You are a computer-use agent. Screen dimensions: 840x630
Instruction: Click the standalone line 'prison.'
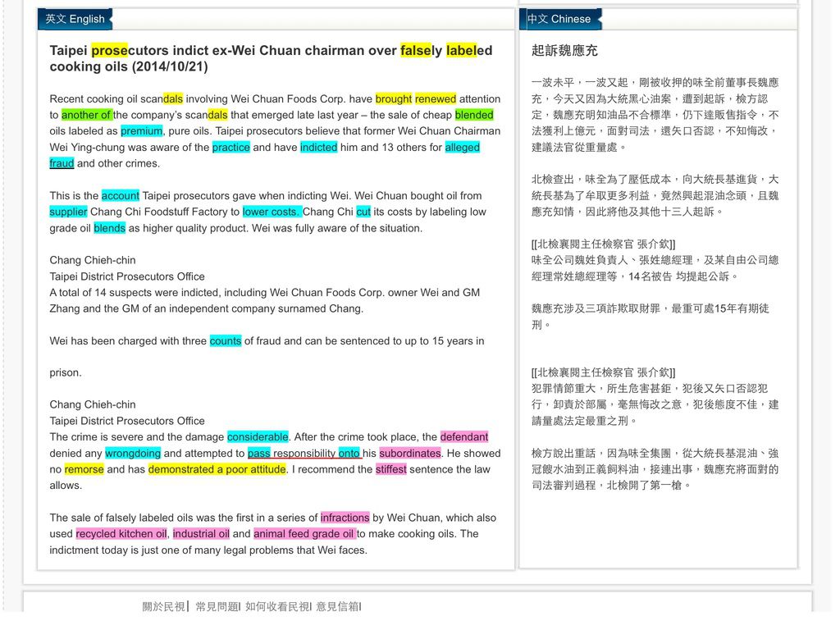point(66,373)
